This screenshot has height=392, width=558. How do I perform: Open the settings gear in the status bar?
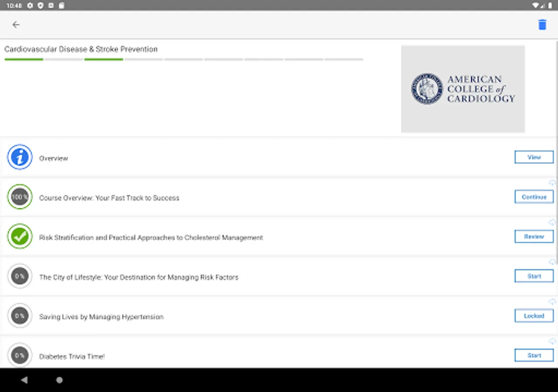point(30,5)
